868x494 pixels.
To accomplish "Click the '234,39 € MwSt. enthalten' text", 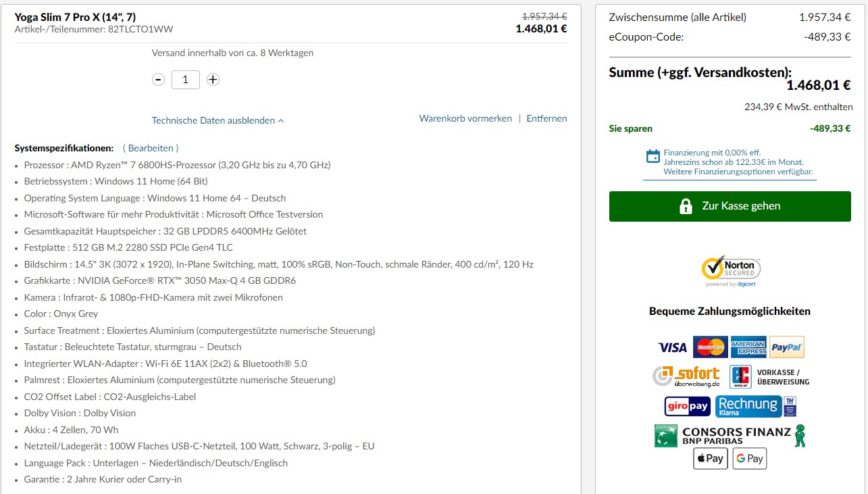I will click(798, 107).
